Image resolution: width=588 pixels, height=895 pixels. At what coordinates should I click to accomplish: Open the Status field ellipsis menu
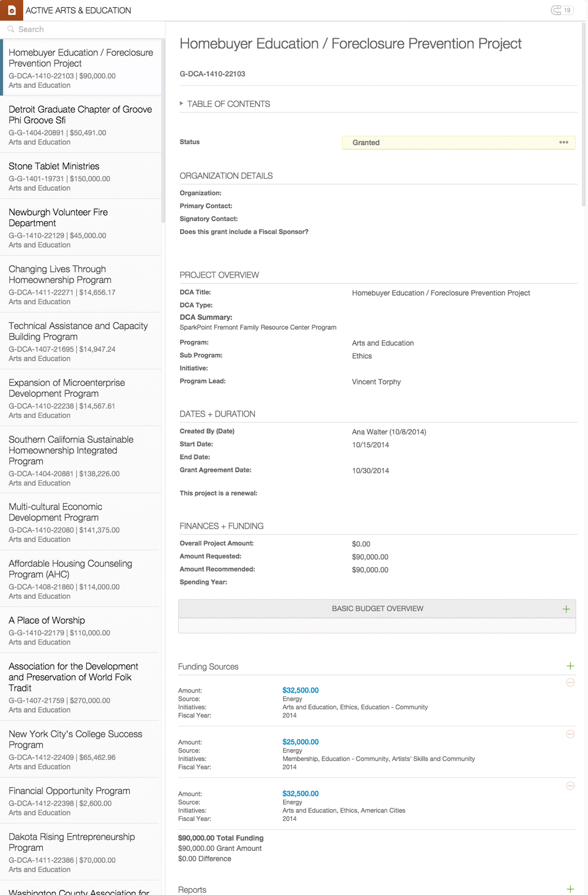pyautogui.click(x=563, y=143)
